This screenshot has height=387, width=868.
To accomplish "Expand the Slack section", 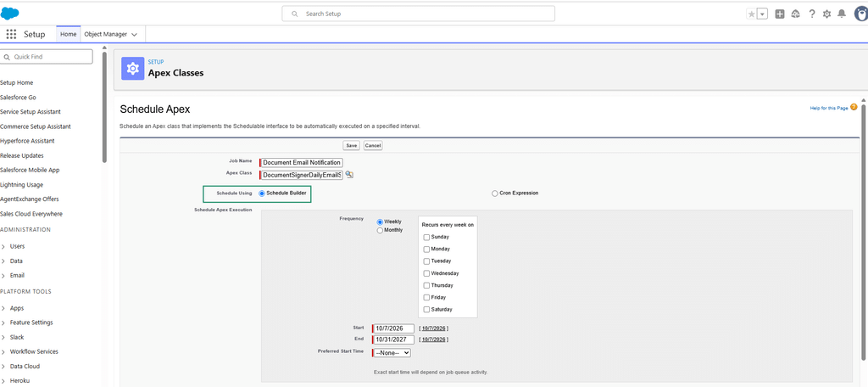I will 3,337.
